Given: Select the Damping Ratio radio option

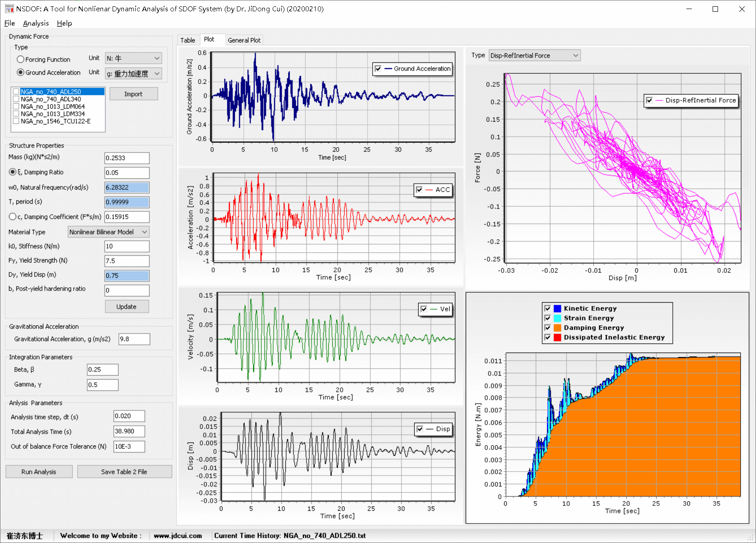Looking at the screenshot, I should pyautogui.click(x=13, y=172).
